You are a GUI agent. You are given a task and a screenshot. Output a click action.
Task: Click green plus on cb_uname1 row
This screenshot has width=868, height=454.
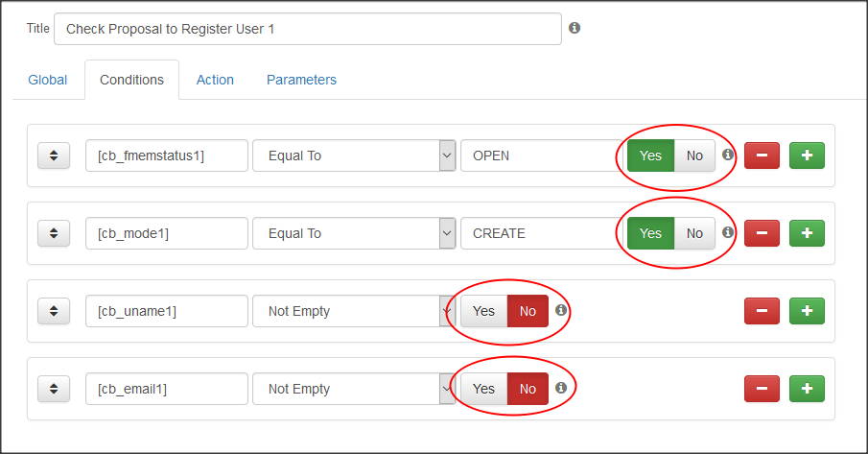click(807, 311)
